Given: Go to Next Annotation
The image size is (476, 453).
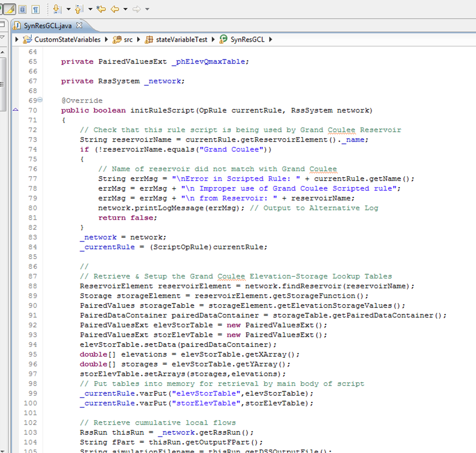Looking at the screenshot, I should (57, 9).
